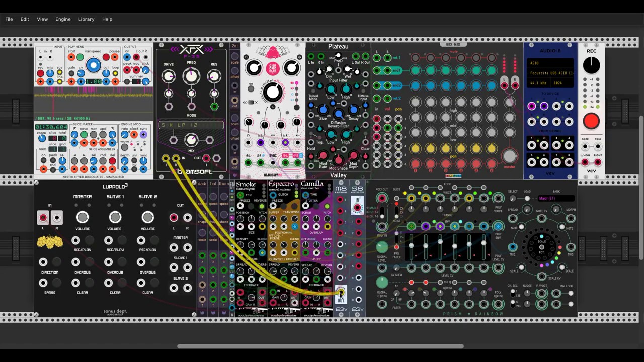
Task: Toggle the yellow loop button on Simpliciter
Action: coord(115,73)
